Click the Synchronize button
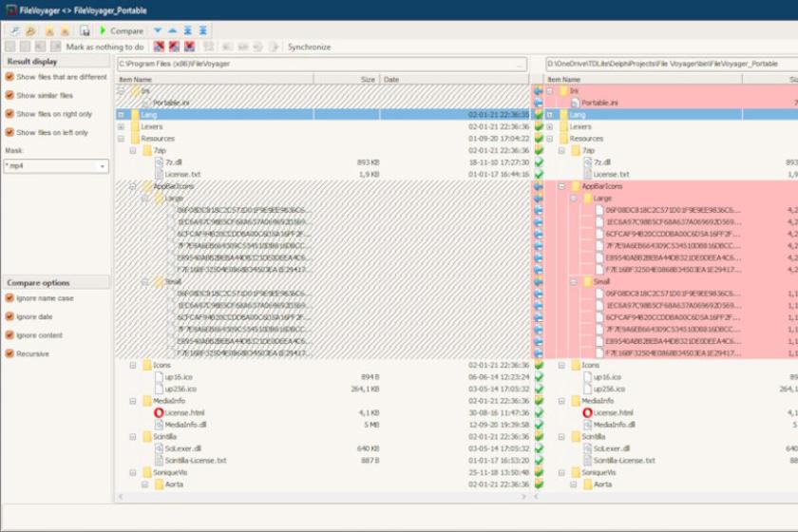Image resolution: width=798 pixels, height=532 pixels. tap(309, 47)
